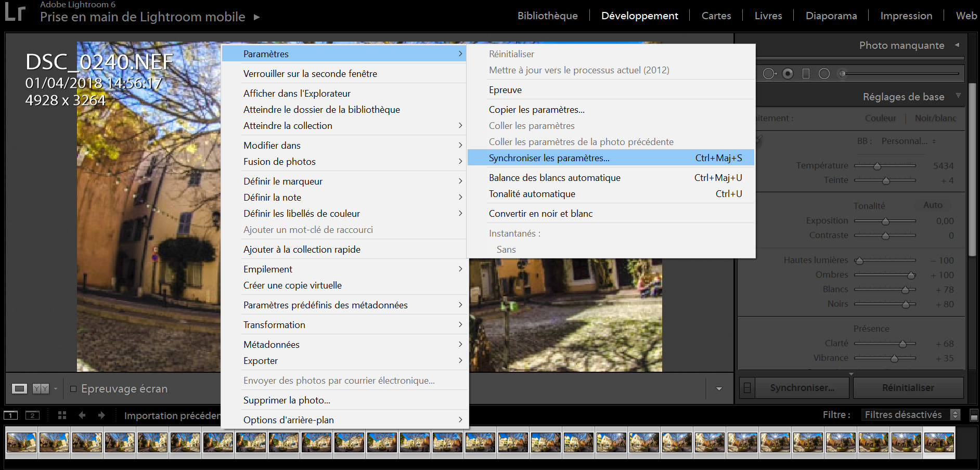Select the Spot Removal tool icon
This screenshot has width=980, height=470.
click(x=769, y=74)
